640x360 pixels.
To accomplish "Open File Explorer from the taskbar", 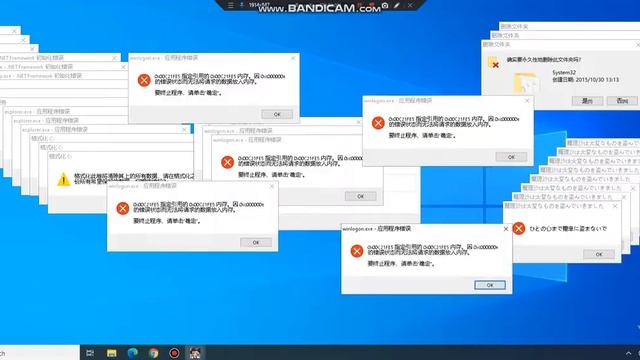I will pyautogui.click(x=111, y=353).
